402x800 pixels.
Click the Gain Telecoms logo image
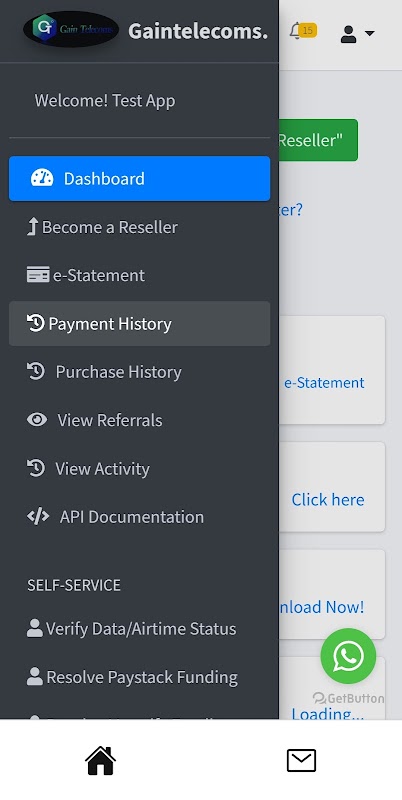click(x=71, y=30)
